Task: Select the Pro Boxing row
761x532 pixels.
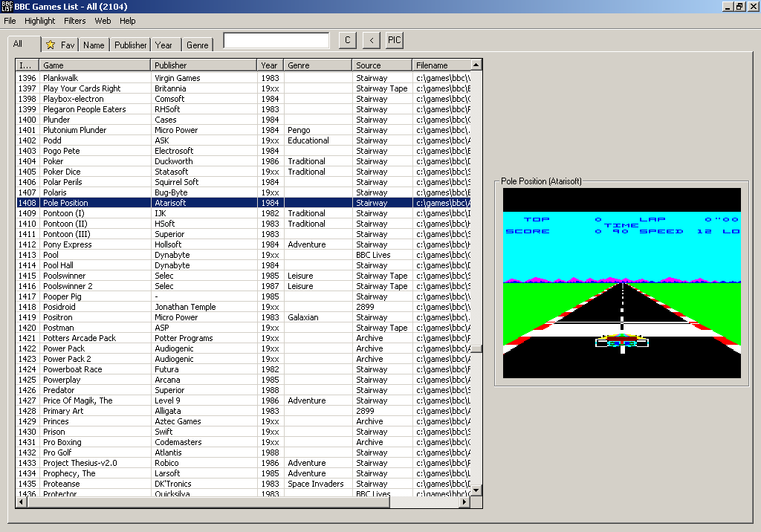Action: pos(243,442)
